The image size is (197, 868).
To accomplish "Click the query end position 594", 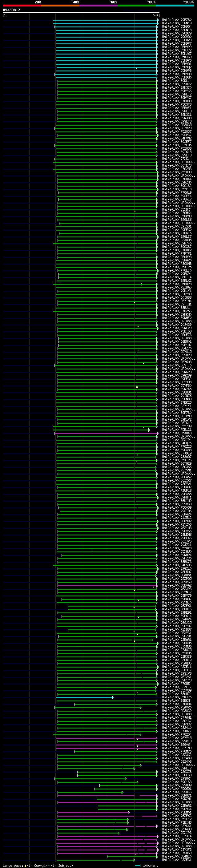I will point(155,15).
